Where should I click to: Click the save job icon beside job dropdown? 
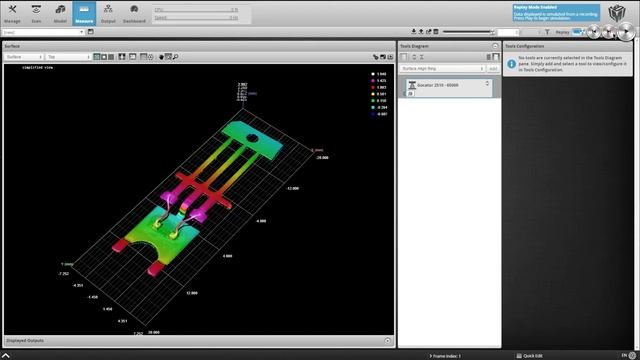91,31
